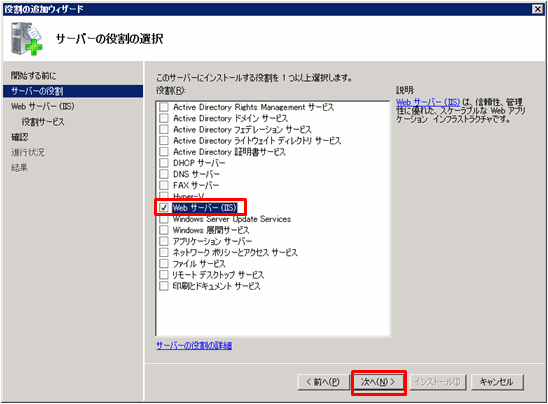Viewport: 548px width, 404px height.
Task: Check 印刷とドキュメント サービス checkbox
Action: coord(164,286)
